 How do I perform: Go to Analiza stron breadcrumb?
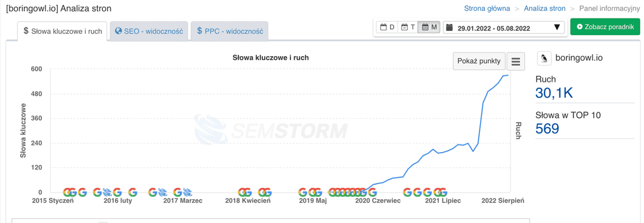pyautogui.click(x=544, y=8)
